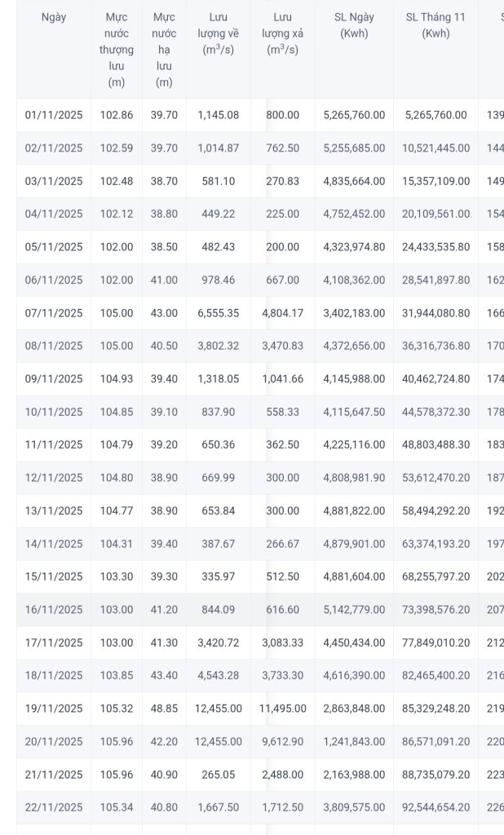Click the upstream level value 105.32
The height and width of the screenshot is (835, 504).
coord(117,709)
